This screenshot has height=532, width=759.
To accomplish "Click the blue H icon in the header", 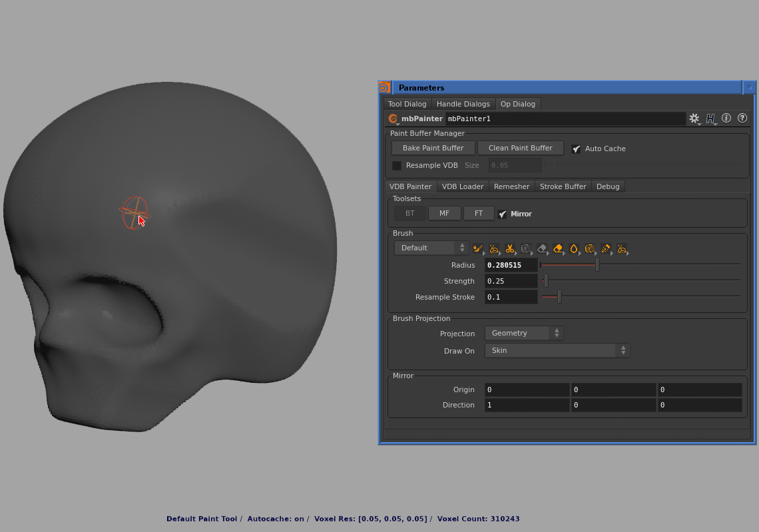I will [x=710, y=119].
